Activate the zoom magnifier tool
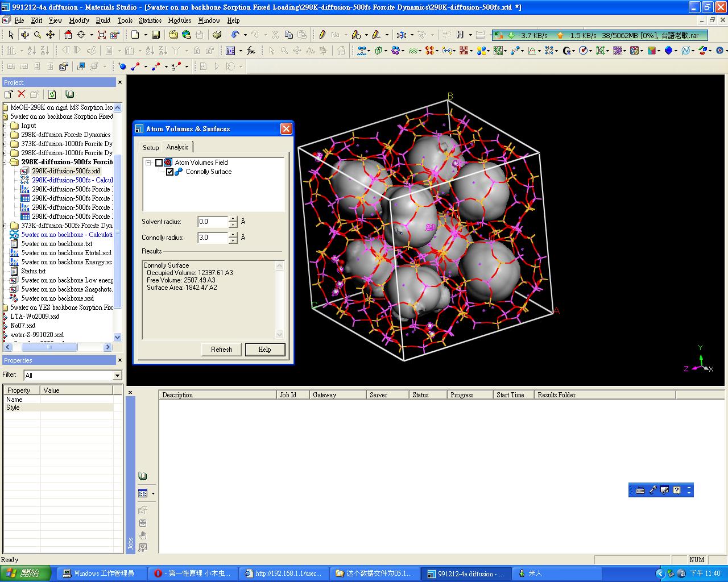This screenshot has width=728, height=582. [38, 35]
